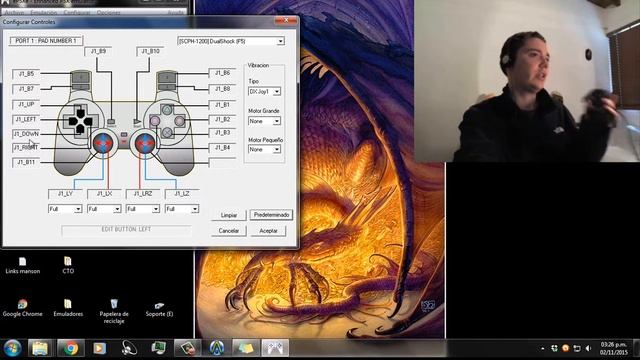Viewport: 640px width, 360px height.
Task: Expand the Full dropdown under J1_LY
Action: click(65, 209)
